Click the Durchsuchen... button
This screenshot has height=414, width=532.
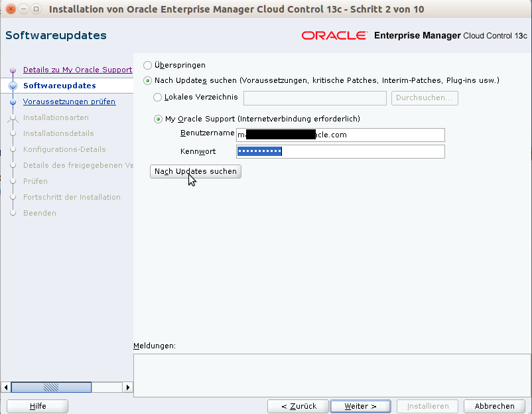(425, 98)
